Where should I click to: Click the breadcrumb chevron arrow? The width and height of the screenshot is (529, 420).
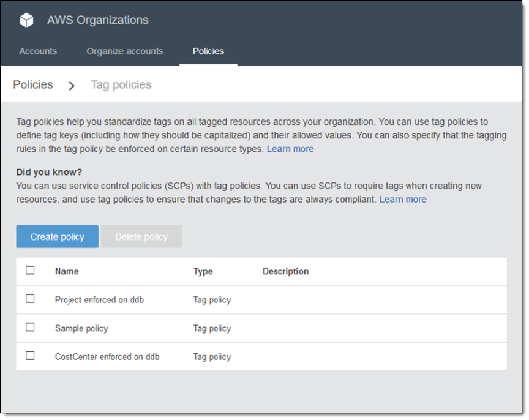coord(71,86)
